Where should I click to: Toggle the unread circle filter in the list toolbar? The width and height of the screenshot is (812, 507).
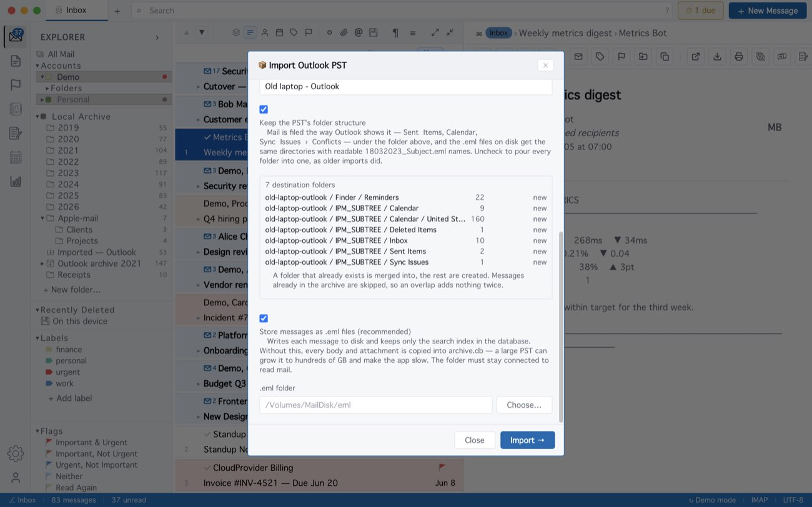pos(329,32)
